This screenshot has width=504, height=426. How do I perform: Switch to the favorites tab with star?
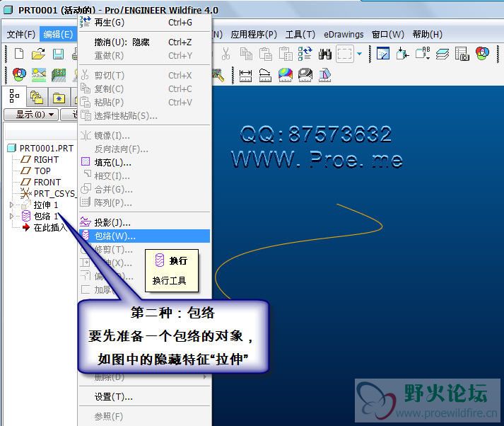coord(59,98)
